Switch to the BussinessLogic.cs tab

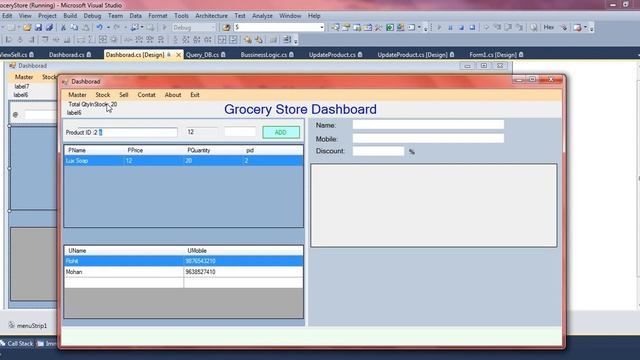267,55
